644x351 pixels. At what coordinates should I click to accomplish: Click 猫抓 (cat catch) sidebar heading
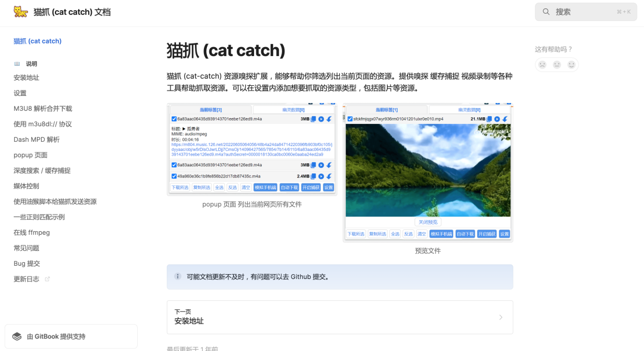[x=38, y=41]
